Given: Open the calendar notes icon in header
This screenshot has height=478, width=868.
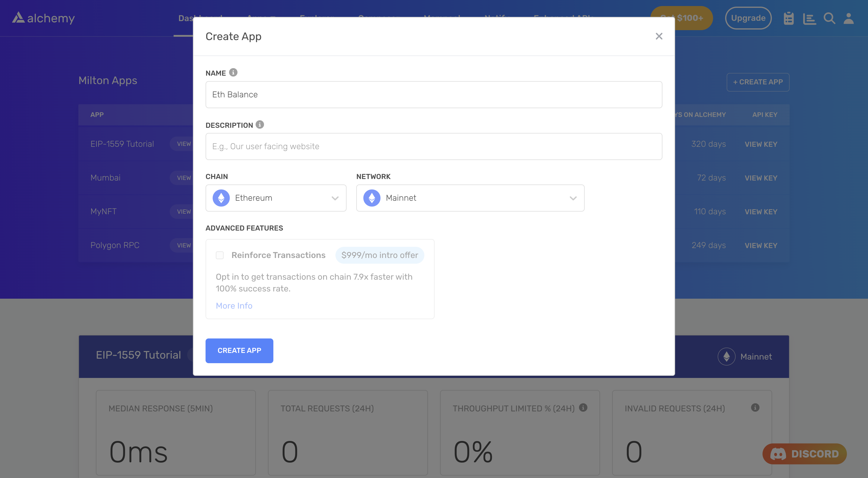Looking at the screenshot, I should (788, 18).
